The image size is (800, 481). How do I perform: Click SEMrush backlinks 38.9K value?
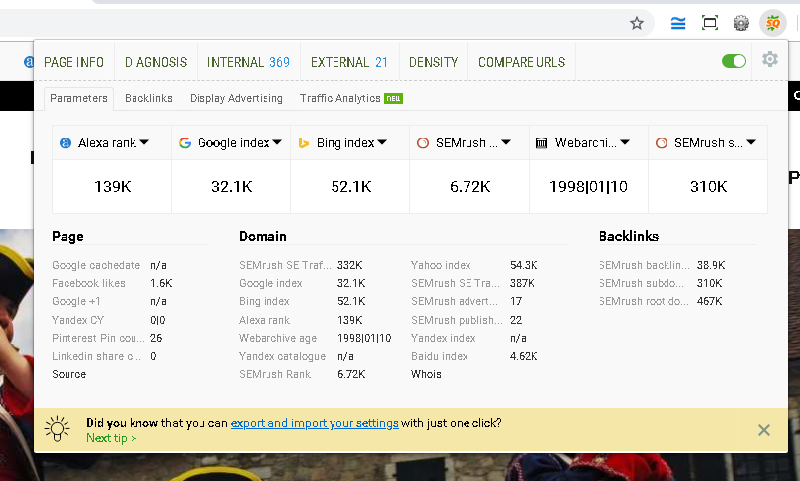point(711,265)
